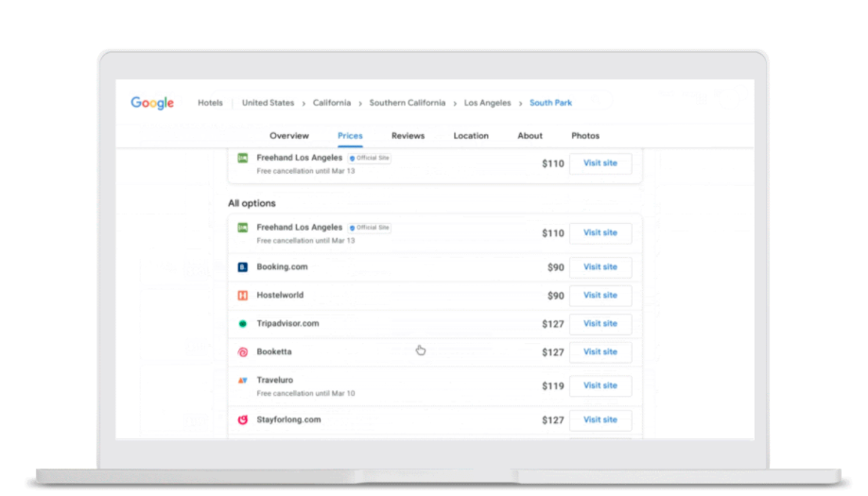Click Freehand logo icon in All options
This screenshot has height=496, width=868.
242,228
